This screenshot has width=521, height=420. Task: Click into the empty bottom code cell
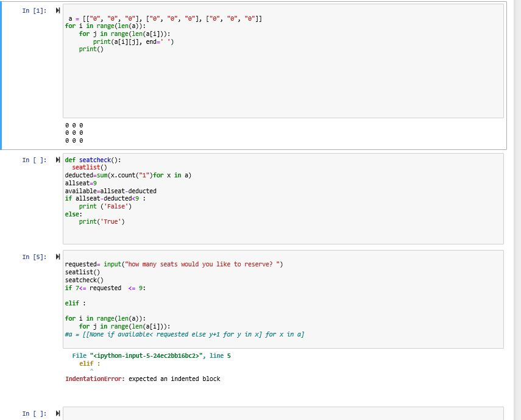(x=283, y=413)
